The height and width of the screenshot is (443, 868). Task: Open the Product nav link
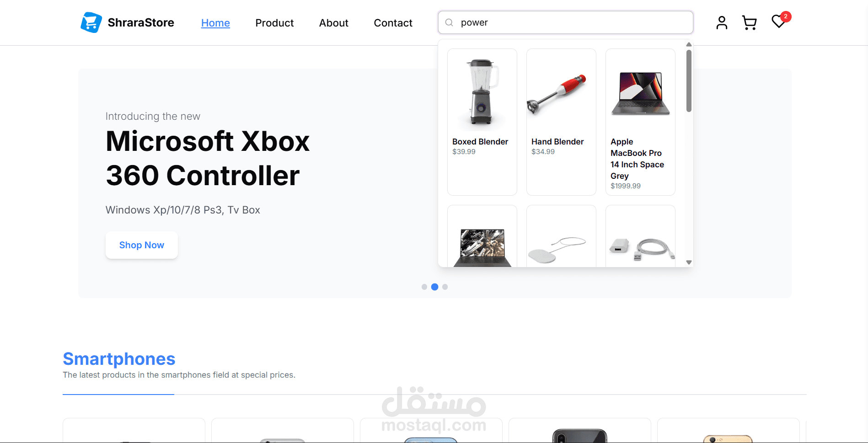tap(274, 23)
